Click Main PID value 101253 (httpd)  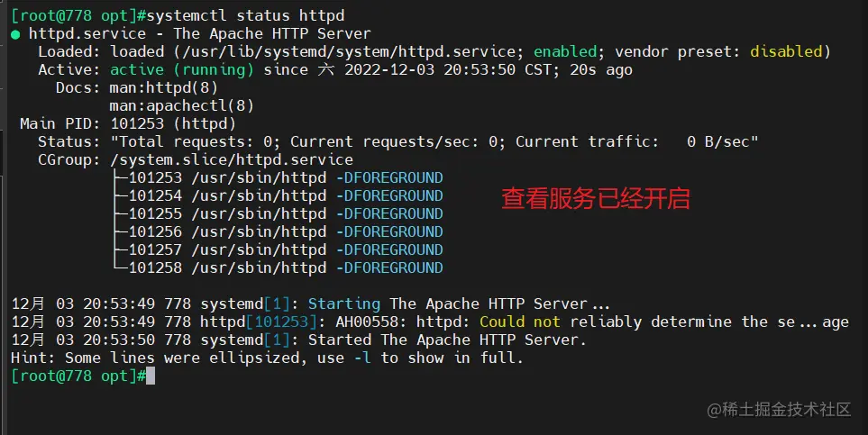coord(172,123)
